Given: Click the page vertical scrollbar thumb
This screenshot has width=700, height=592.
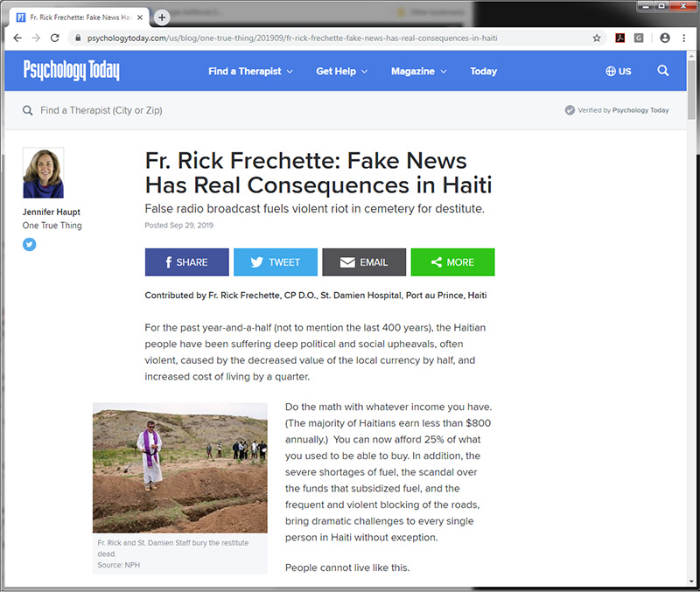Looking at the screenshot, I should point(691,89).
